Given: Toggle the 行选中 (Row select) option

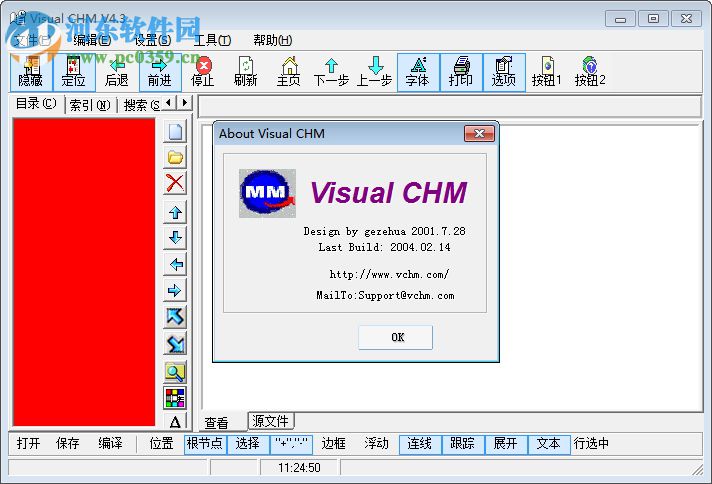Looking at the screenshot, I should 591,444.
